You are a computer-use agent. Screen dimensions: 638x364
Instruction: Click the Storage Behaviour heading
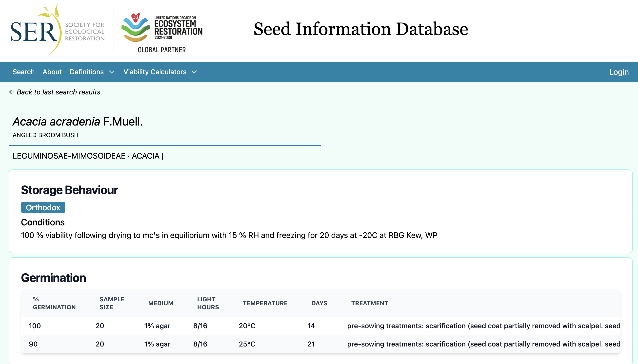(x=69, y=190)
